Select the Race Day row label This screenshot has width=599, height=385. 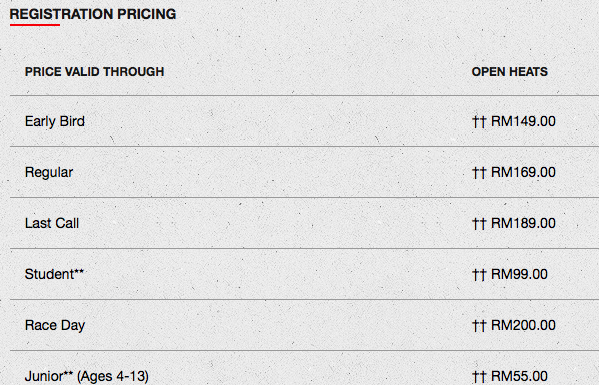click(x=55, y=325)
